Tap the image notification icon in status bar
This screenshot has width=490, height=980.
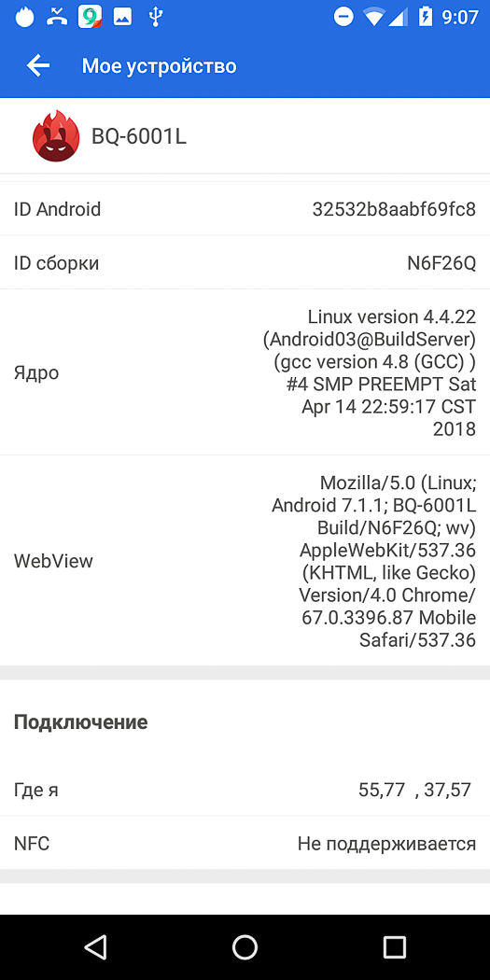tap(122, 17)
